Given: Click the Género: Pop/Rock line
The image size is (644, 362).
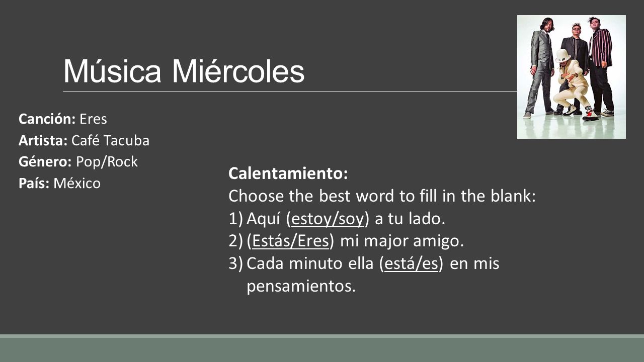Looking at the screenshot, I should tap(78, 162).
